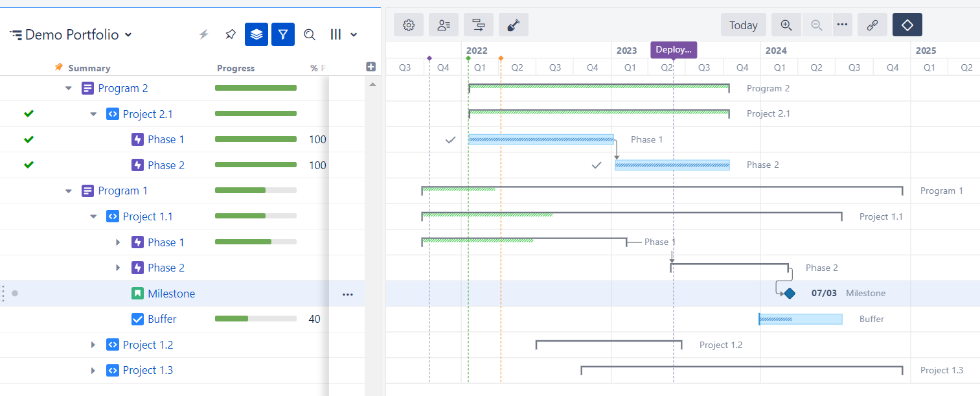Jump to Today on the timeline
The width and height of the screenshot is (980, 396).
point(744,25)
